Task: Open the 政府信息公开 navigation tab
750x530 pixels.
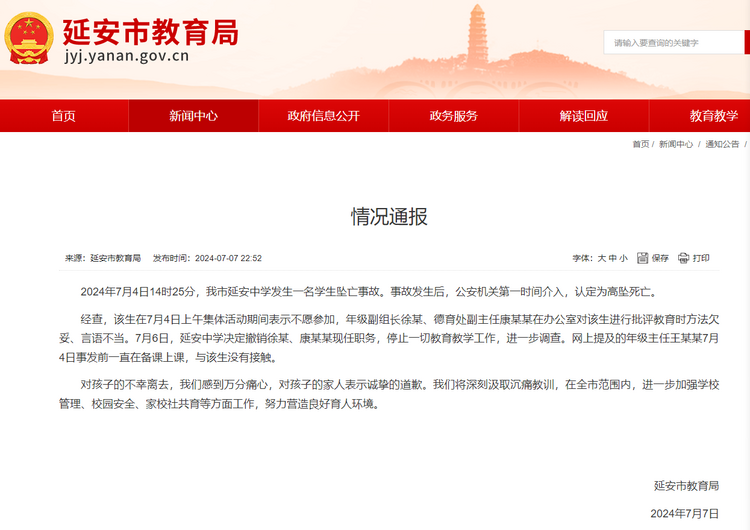Action: coord(323,116)
